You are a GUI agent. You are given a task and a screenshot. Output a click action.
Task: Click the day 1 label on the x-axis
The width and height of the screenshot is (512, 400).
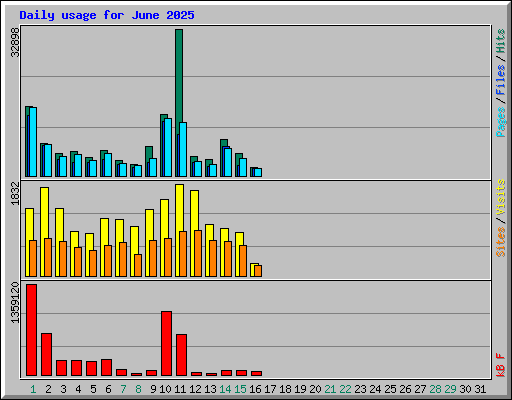pyautogui.click(x=33, y=389)
